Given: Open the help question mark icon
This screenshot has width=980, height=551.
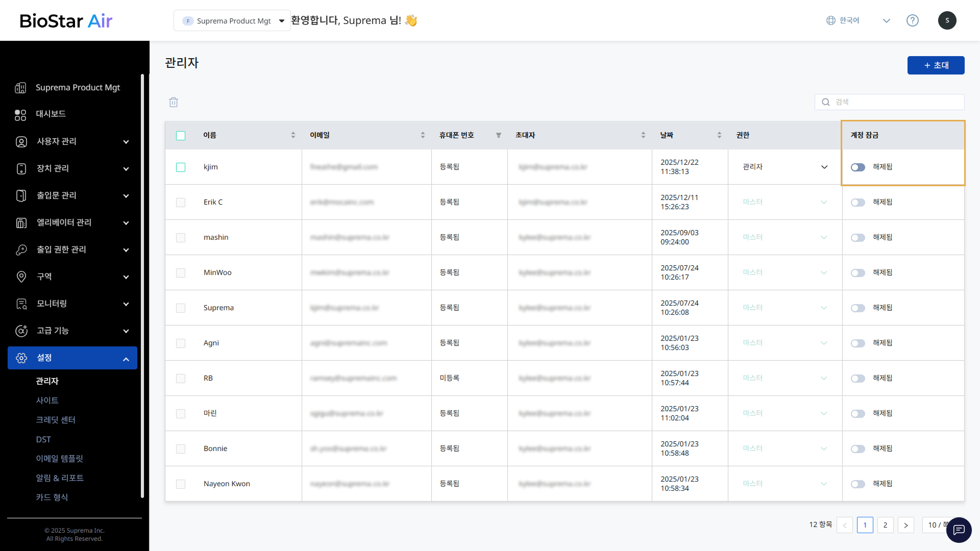Looking at the screenshot, I should pyautogui.click(x=912, y=20).
